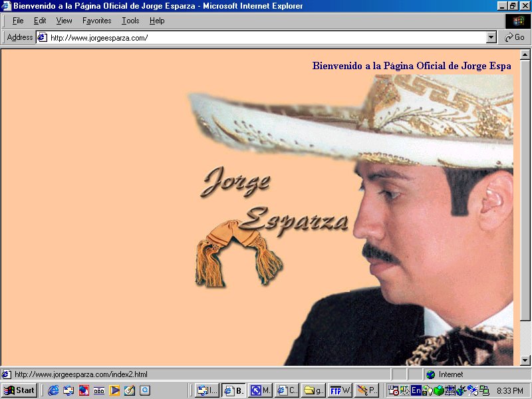Click the En language indicator in tray
The width and height of the screenshot is (532, 399).
(x=416, y=390)
